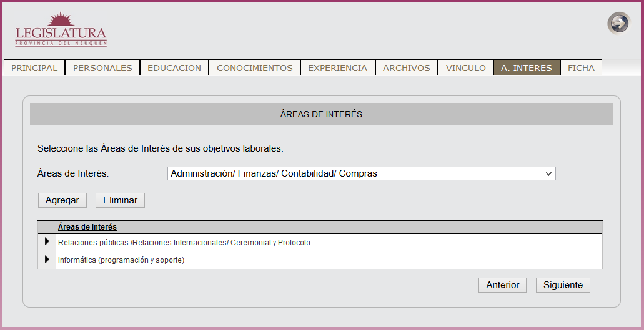The height and width of the screenshot is (330, 644).
Task: Click the Legislatura Neuquén logo
Action: [x=61, y=30]
